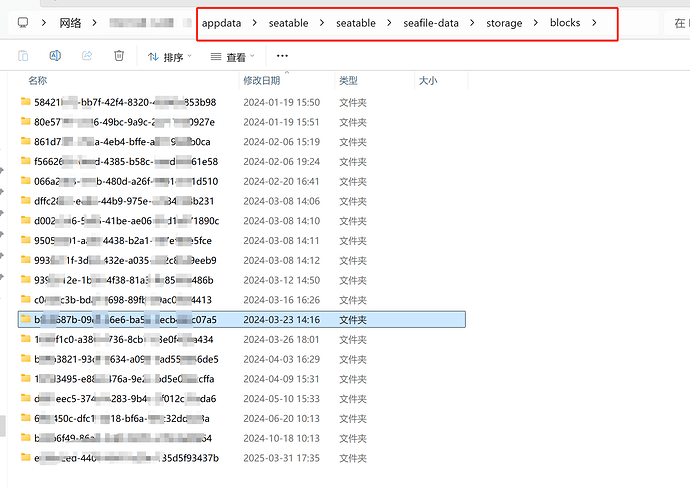
Task: Select folder modified 2024-01-19 15:50
Action: [242, 103]
